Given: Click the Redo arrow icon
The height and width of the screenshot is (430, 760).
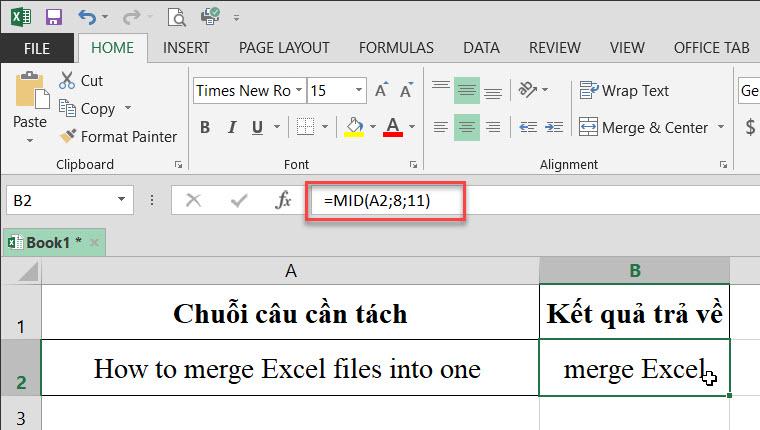Looking at the screenshot, I should (131, 18).
